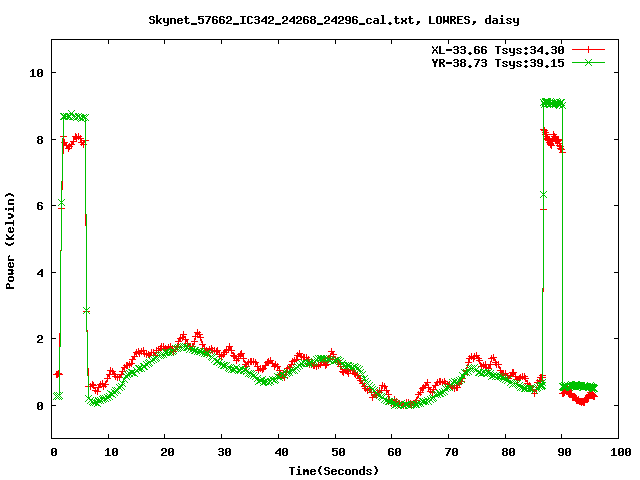This screenshot has height=480, width=640.
Task: Click the Power (Kelvin) y-axis label
Action: pyautogui.click(x=10, y=241)
